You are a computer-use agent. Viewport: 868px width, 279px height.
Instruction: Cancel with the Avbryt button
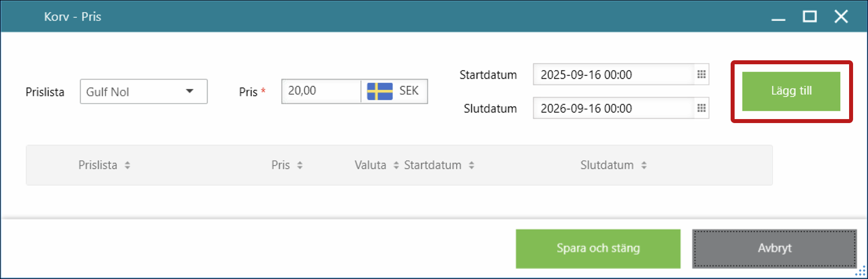tap(774, 249)
